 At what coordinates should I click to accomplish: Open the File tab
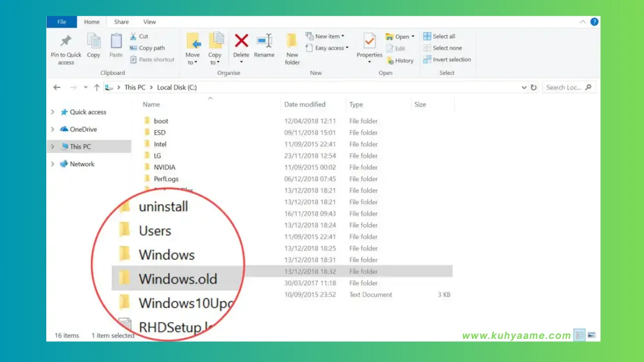[62, 22]
